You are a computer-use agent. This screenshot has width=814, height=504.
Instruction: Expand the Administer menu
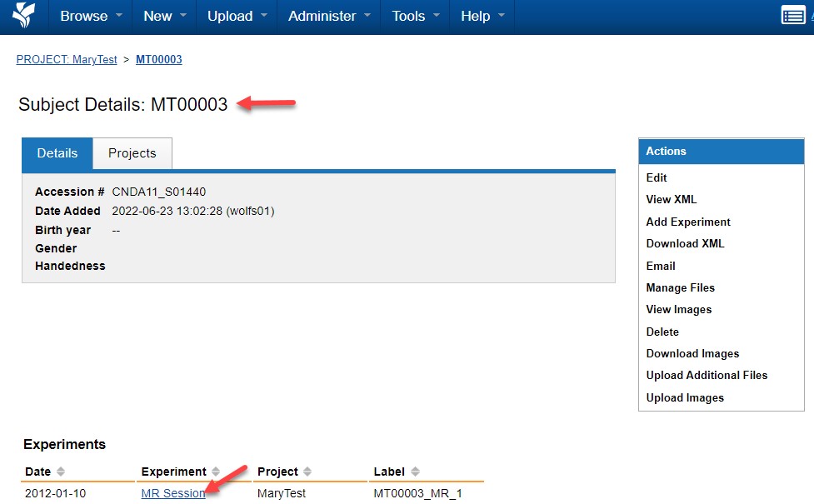tap(322, 16)
